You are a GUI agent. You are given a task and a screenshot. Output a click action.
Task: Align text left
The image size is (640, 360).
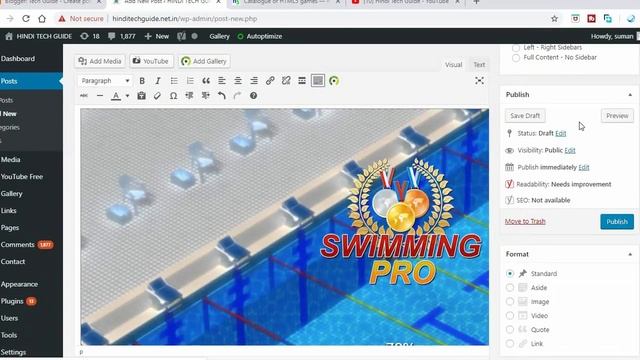point(222,81)
